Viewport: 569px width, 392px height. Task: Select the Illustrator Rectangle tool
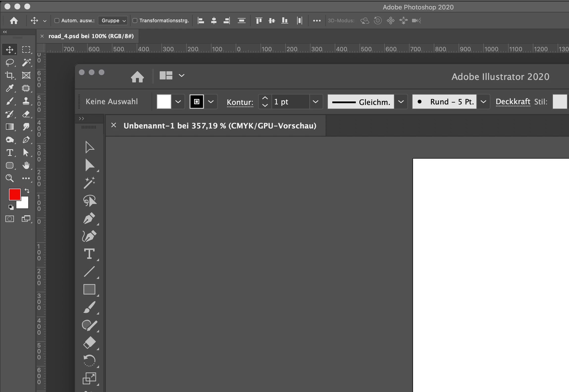[89, 289]
